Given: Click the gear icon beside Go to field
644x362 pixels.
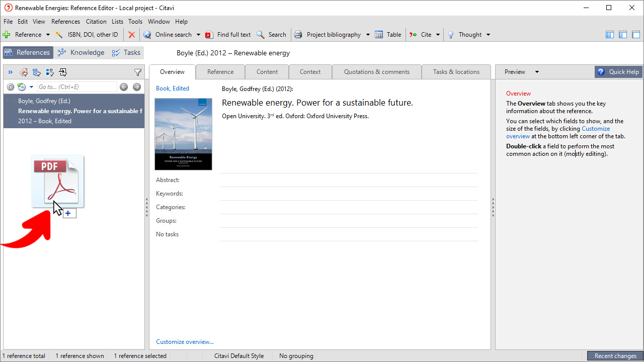Looking at the screenshot, I should pos(11,87).
